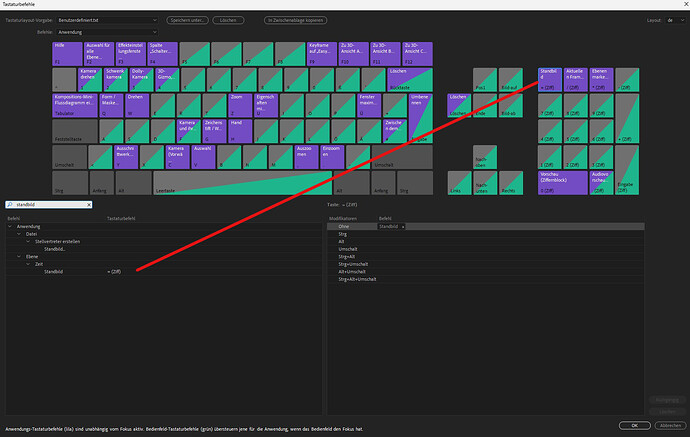
Task: Collapse the Ebene tree node
Action: [x=19, y=257]
